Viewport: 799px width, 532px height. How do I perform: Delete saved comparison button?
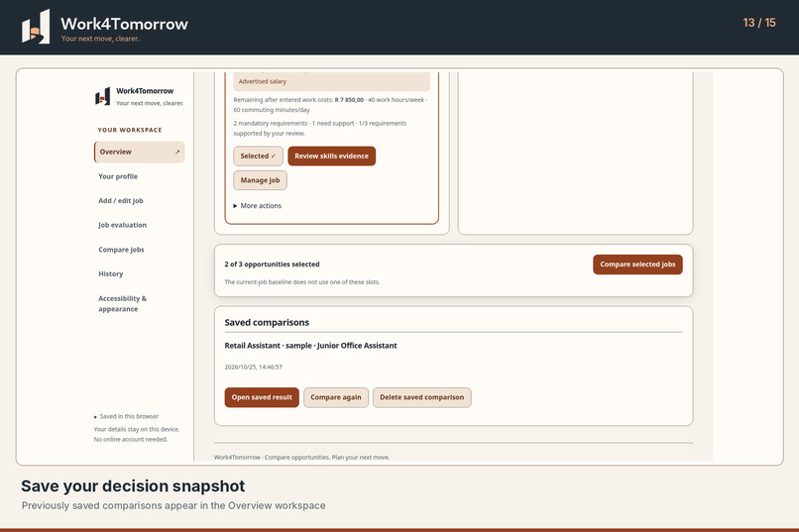[422, 397]
